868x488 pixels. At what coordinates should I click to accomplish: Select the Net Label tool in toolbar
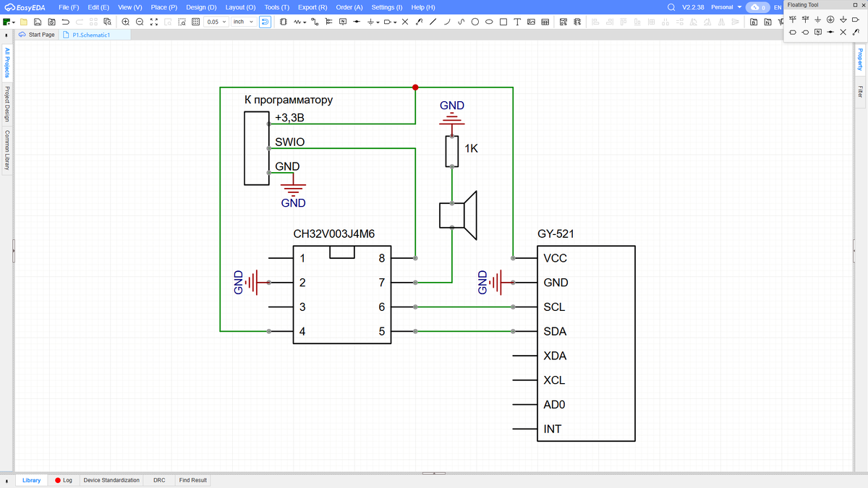click(x=342, y=22)
